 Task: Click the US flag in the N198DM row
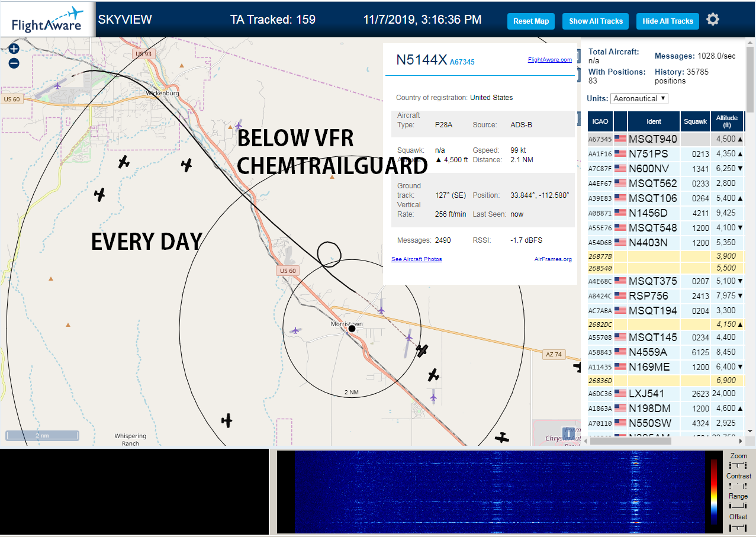click(x=620, y=409)
